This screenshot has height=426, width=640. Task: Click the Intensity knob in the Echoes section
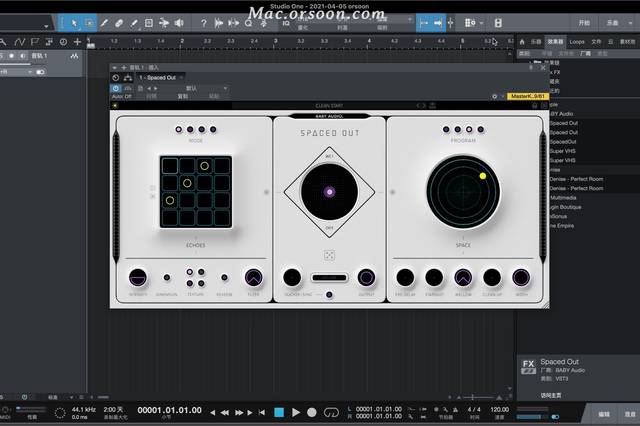coord(138,277)
